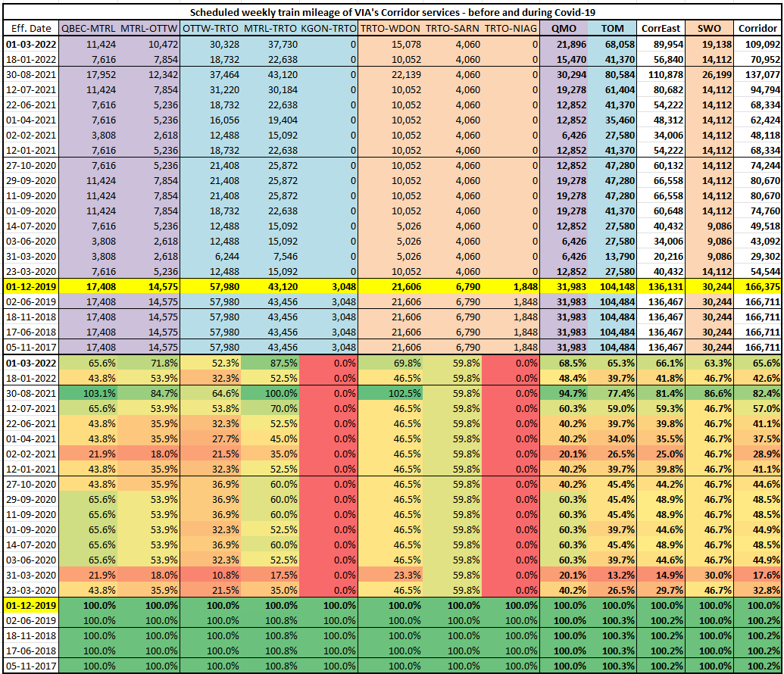Click the yellow highlighted cell with 166,375

point(758,287)
